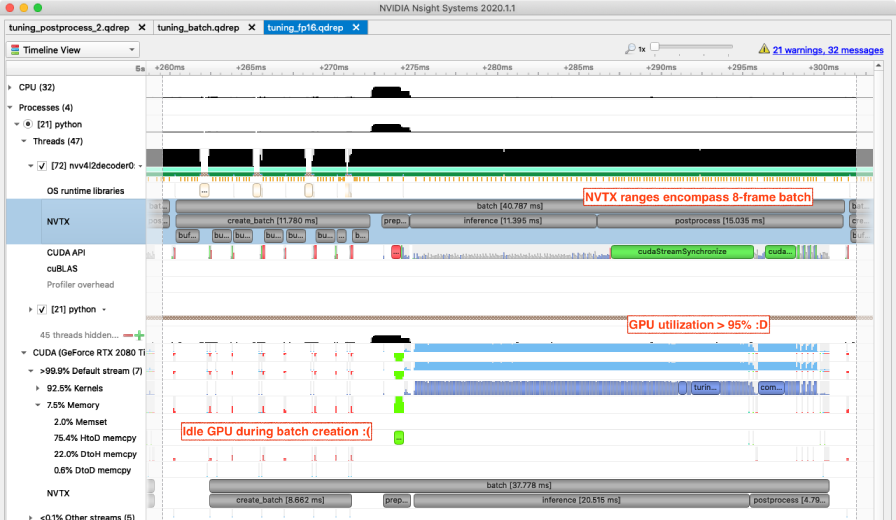
Task: Click the 45 threads hidden label
Action: (79, 335)
